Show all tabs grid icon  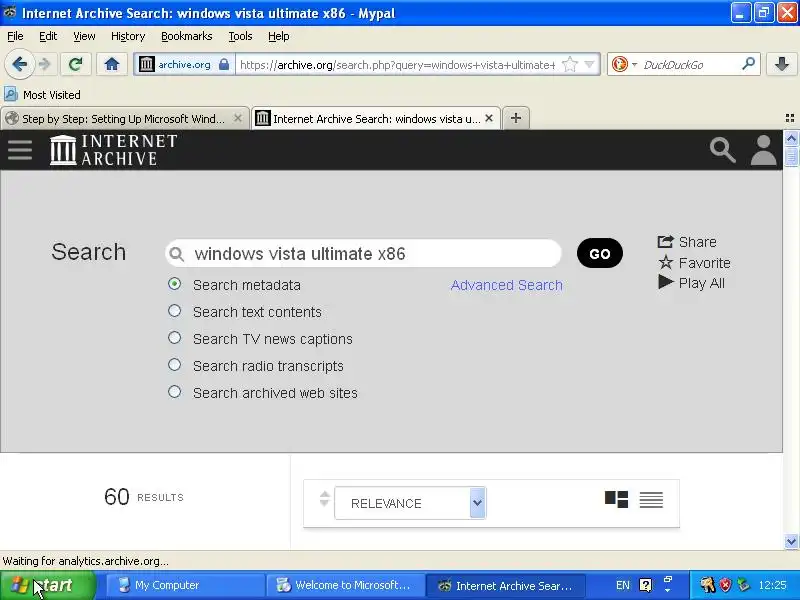(790, 118)
